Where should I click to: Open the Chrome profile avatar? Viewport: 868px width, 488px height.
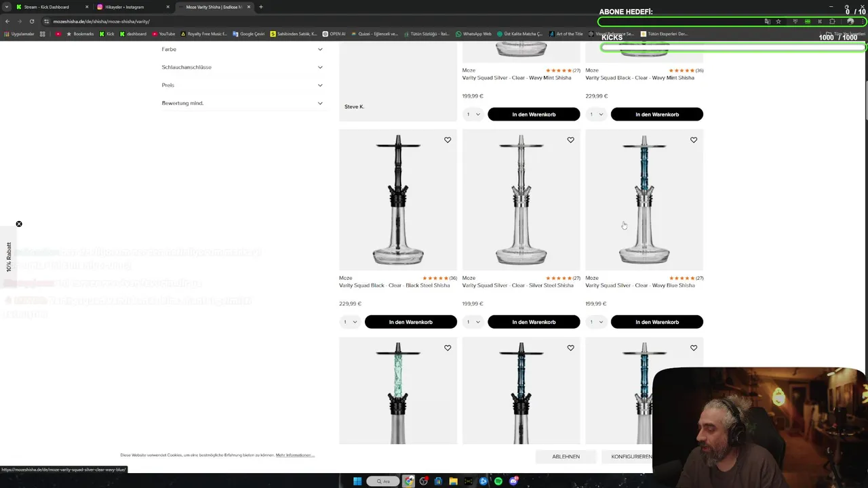coord(850,21)
